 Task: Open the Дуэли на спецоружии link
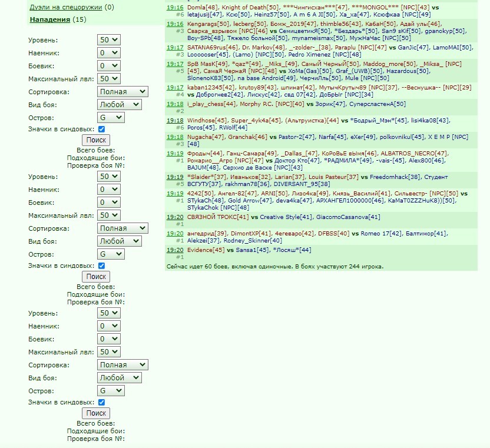click(x=65, y=7)
